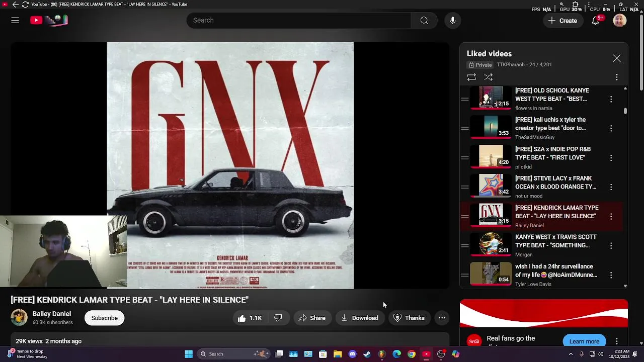
Task: Focus the YouTube search box
Action: point(299,20)
